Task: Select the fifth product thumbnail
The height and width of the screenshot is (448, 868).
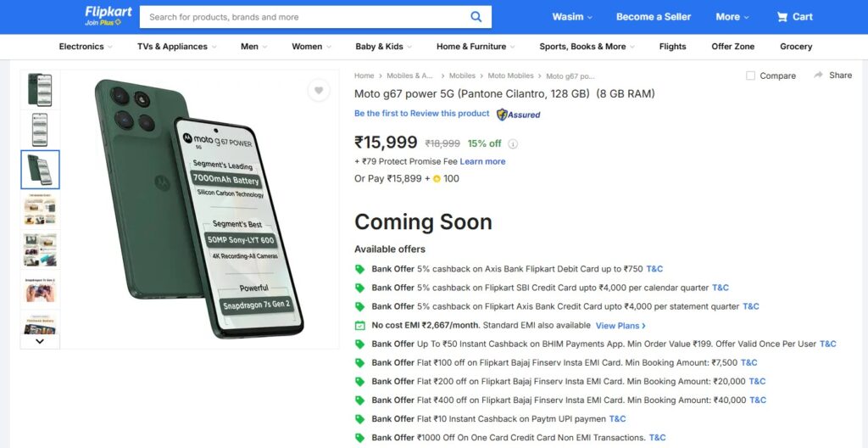Action: (40, 249)
